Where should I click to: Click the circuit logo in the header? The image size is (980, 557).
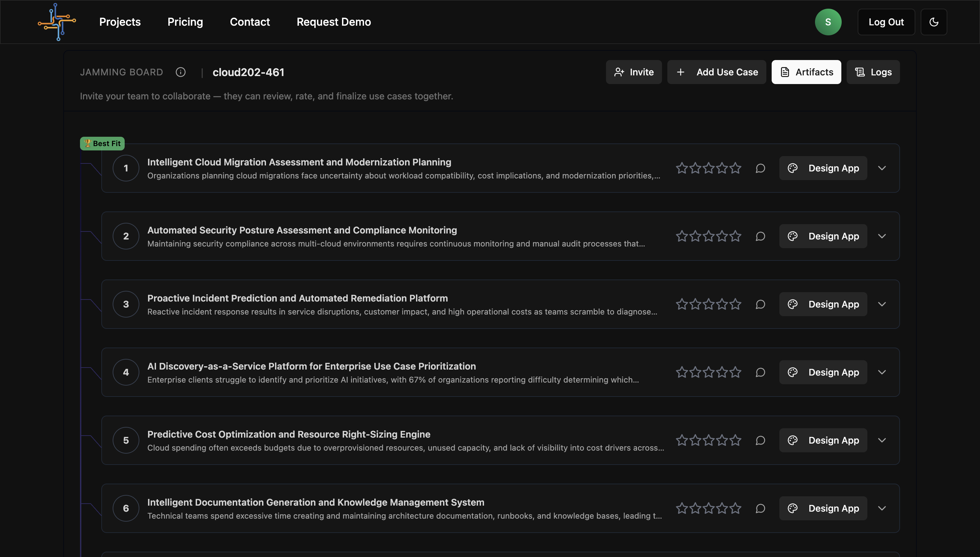coord(57,22)
